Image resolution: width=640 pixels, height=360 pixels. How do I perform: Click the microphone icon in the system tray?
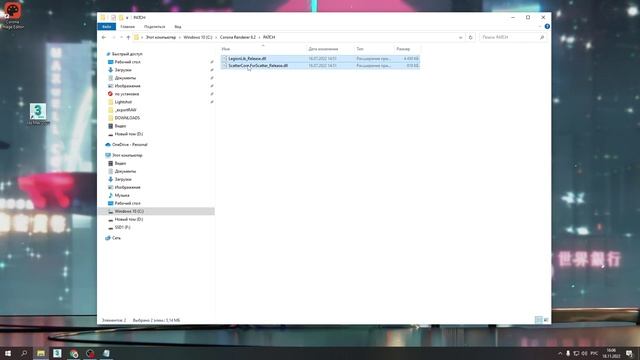click(568, 353)
